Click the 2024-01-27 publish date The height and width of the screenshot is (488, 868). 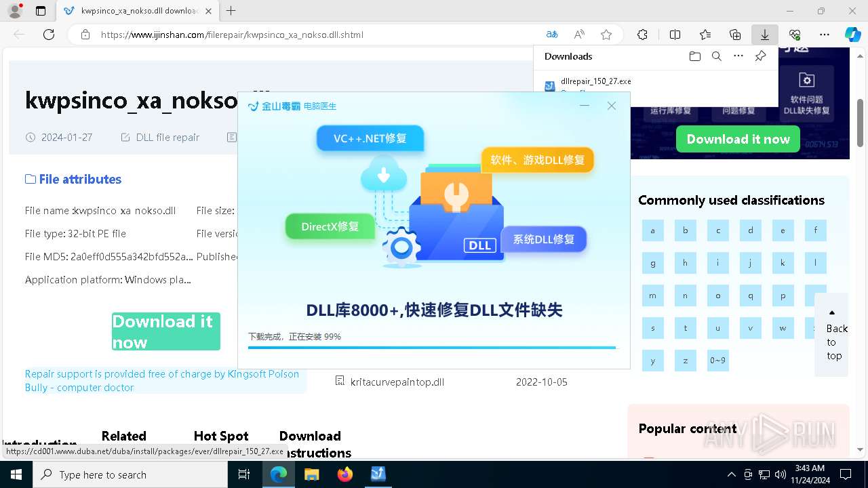[66, 137]
